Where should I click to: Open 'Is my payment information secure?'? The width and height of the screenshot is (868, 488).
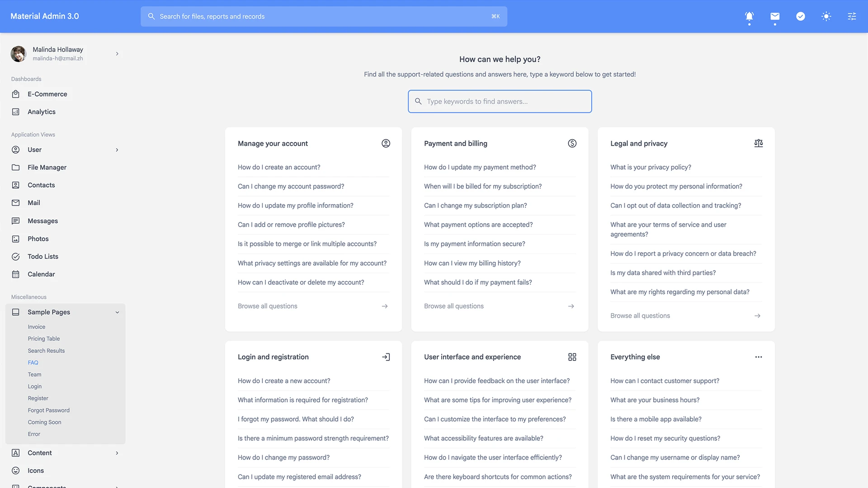tap(474, 244)
